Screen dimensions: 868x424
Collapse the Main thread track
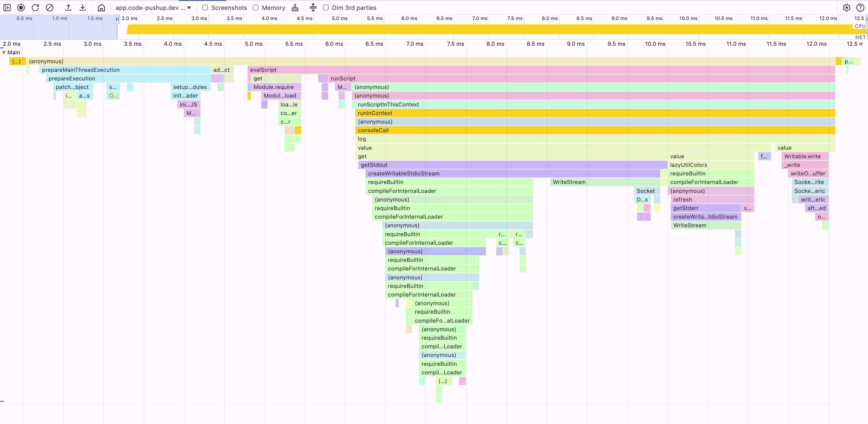(4, 52)
